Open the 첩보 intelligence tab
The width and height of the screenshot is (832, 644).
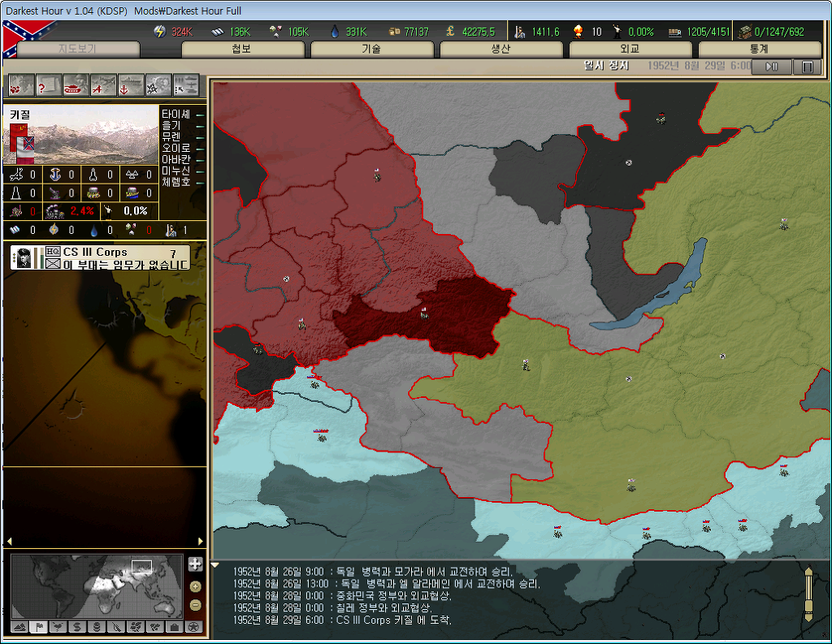pos(242,50)
